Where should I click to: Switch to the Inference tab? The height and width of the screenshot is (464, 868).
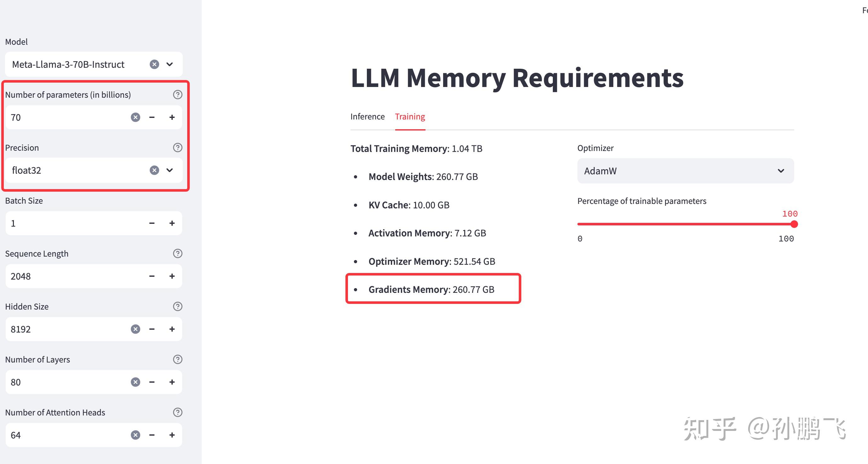coord(367,117)
